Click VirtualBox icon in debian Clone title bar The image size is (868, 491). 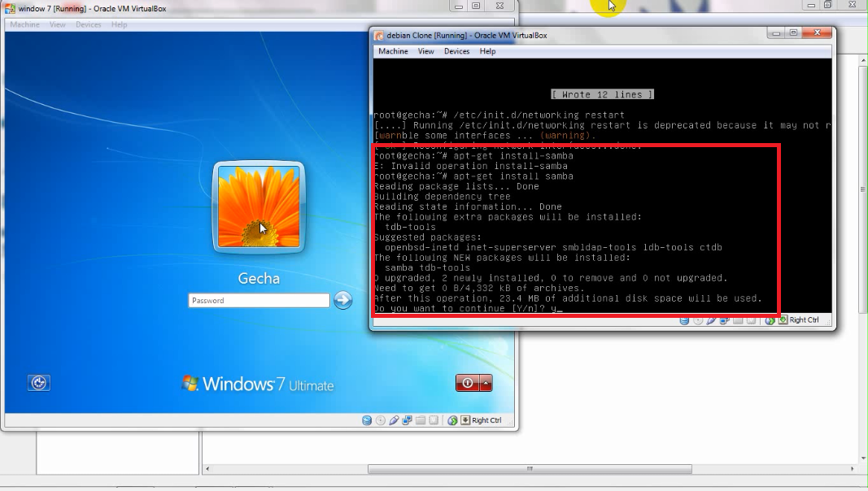tap(379, 36)
